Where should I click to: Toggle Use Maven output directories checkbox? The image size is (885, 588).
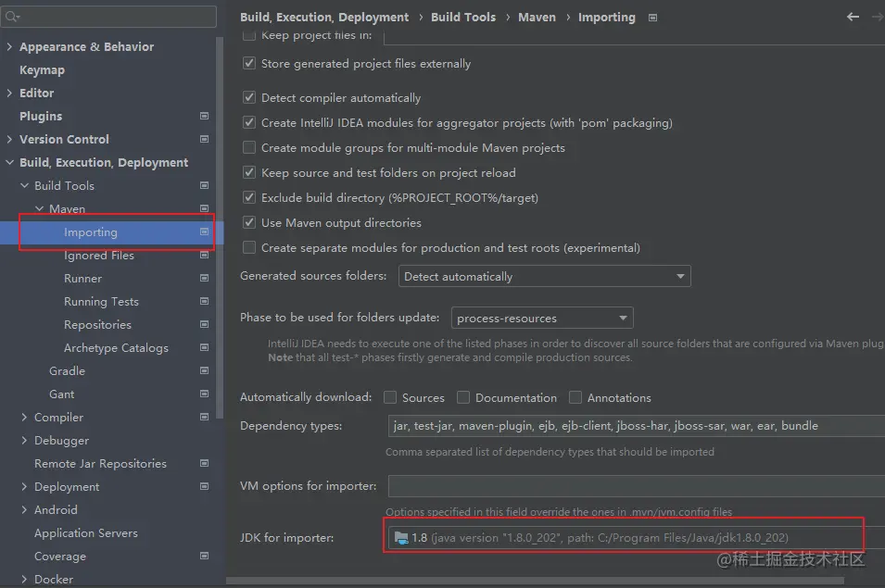point(249,222)
